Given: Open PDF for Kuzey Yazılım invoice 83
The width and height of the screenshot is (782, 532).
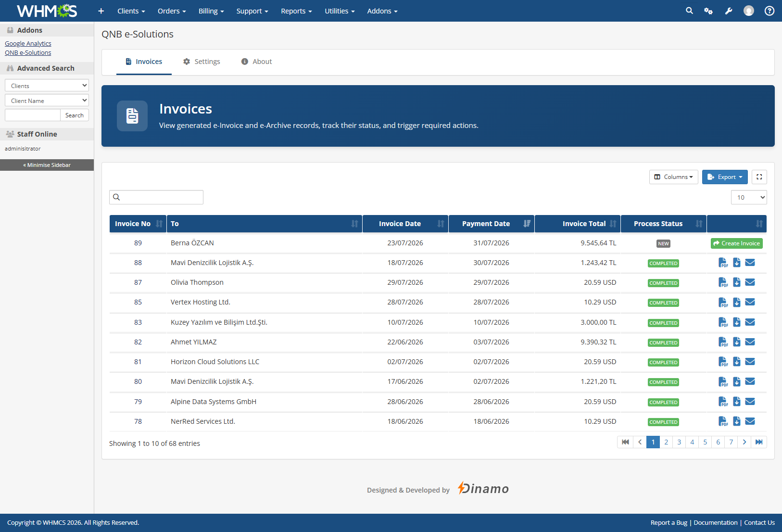Looking at the screenshot, I should (723, 322).
